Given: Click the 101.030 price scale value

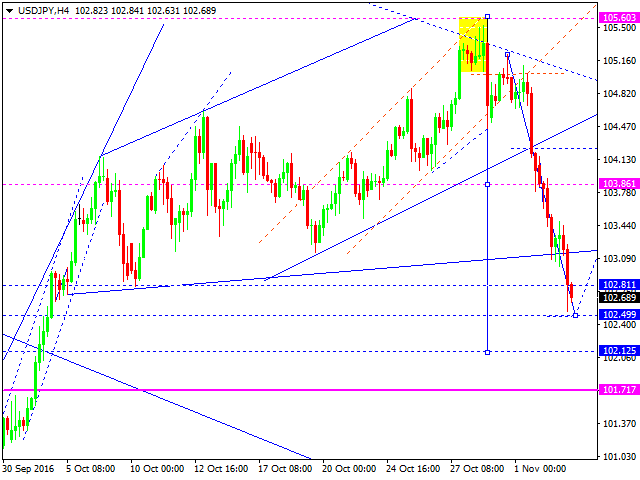Looking at the screenshot, I should pos(620,457).
